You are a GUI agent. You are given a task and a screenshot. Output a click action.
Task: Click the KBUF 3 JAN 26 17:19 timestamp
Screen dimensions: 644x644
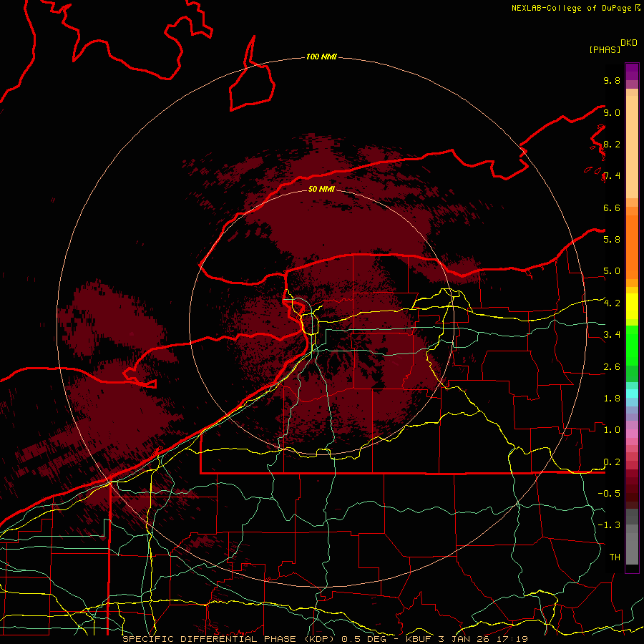pyautogui.click(x=467, y=639)
